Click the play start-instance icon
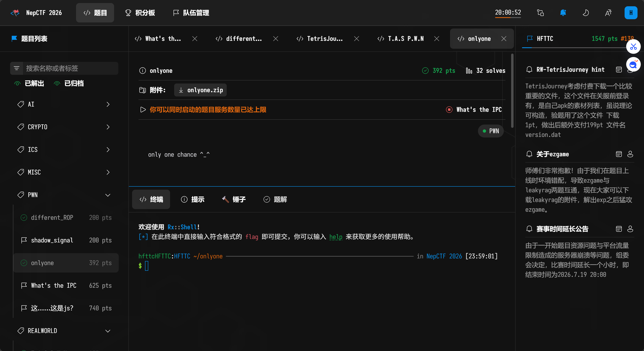Image resolution: width=644 pixels, height=351 pixels. [x=143, y=110]
